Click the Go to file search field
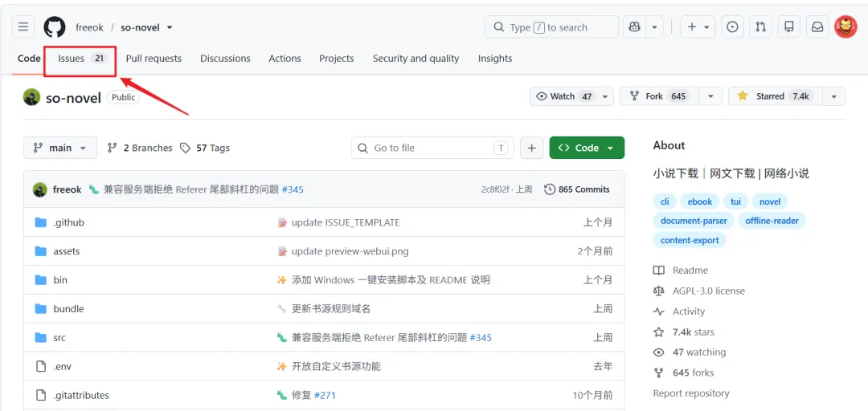 pos(432,148)
